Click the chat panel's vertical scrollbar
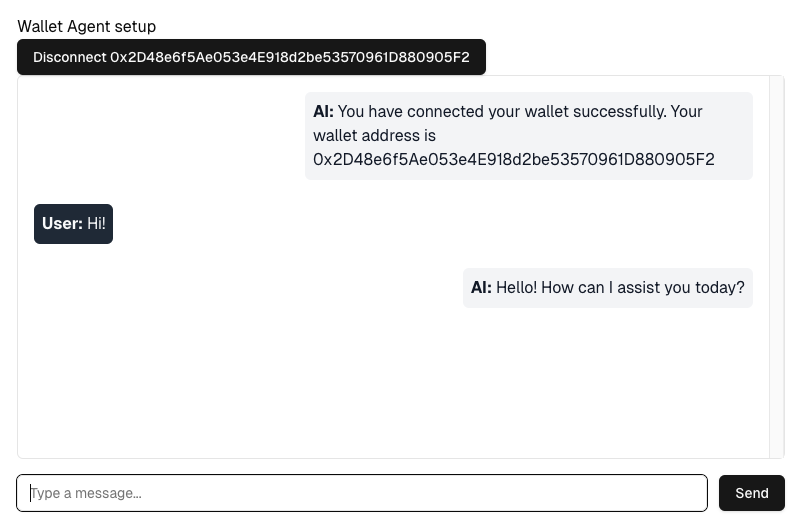The image size is (801, 532). [x=776, y=266]
